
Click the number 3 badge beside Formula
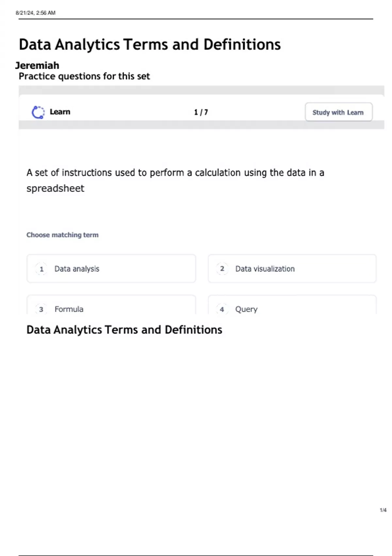(x=41, y=309)
